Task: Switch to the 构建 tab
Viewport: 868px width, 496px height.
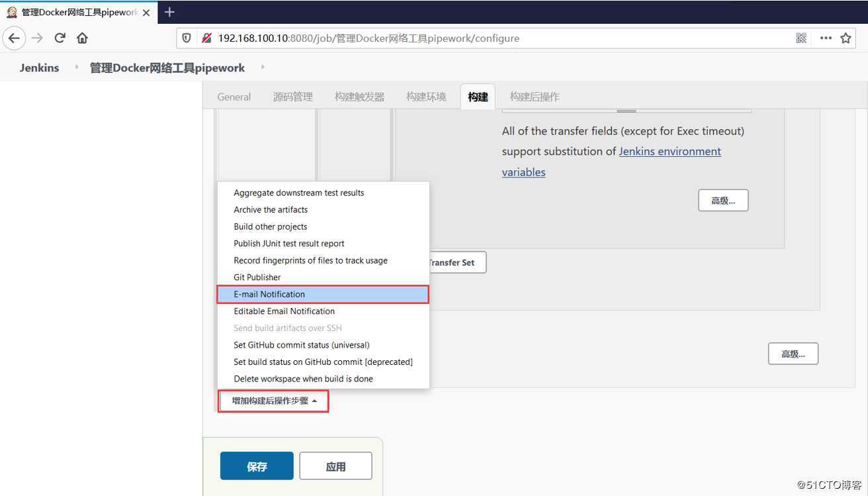Action: [478, 97]
